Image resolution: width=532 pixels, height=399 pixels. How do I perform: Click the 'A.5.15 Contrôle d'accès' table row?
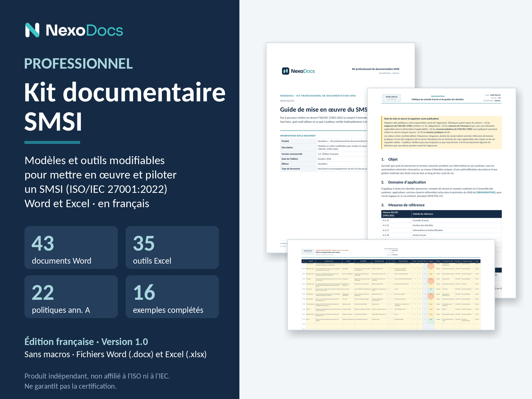442,220
